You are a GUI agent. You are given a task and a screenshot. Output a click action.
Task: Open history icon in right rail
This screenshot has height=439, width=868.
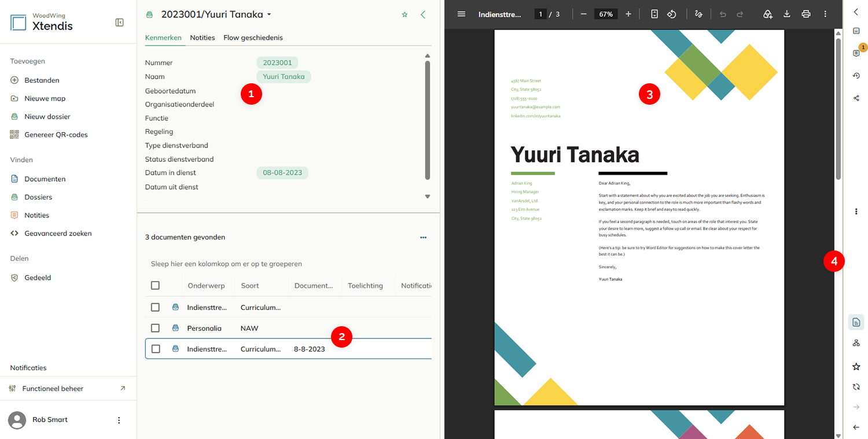(856, 76)
